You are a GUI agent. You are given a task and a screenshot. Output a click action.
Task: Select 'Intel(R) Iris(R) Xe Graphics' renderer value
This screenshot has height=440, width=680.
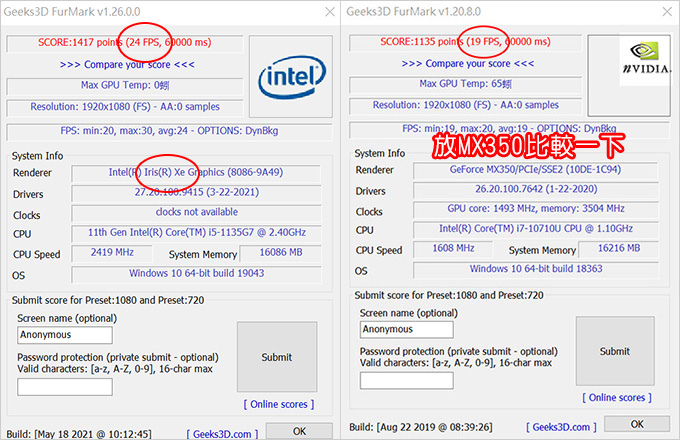[196, 173]
